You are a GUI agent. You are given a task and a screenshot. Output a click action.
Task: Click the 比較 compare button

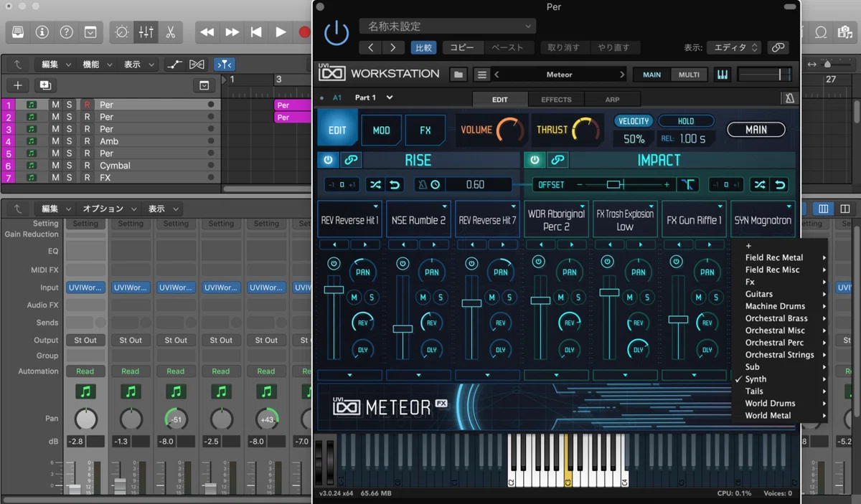[423, 47]
